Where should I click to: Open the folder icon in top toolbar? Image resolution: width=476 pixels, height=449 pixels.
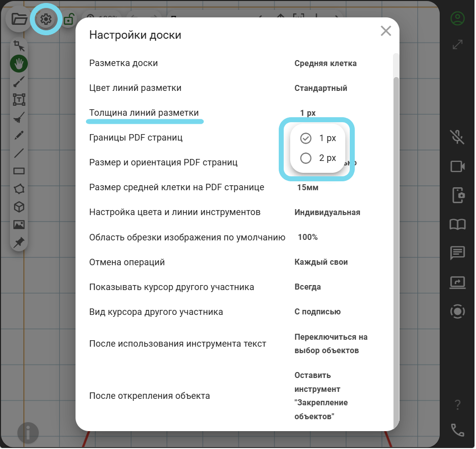[19, 20]
